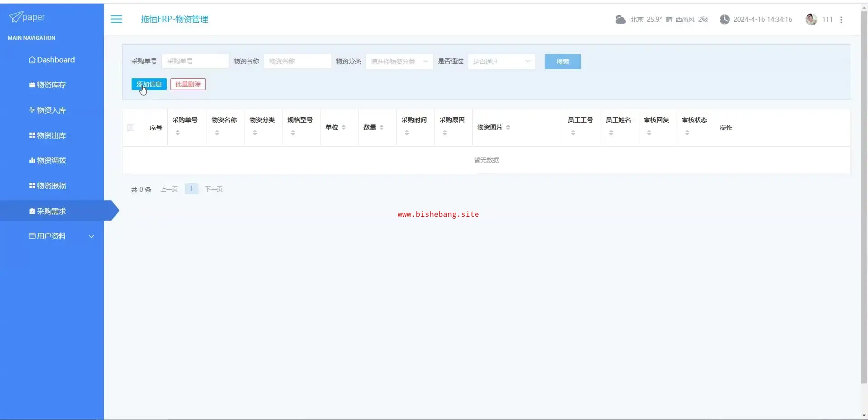
Task: Go to previous page with 上一页
Action: (x=169, y=189)
